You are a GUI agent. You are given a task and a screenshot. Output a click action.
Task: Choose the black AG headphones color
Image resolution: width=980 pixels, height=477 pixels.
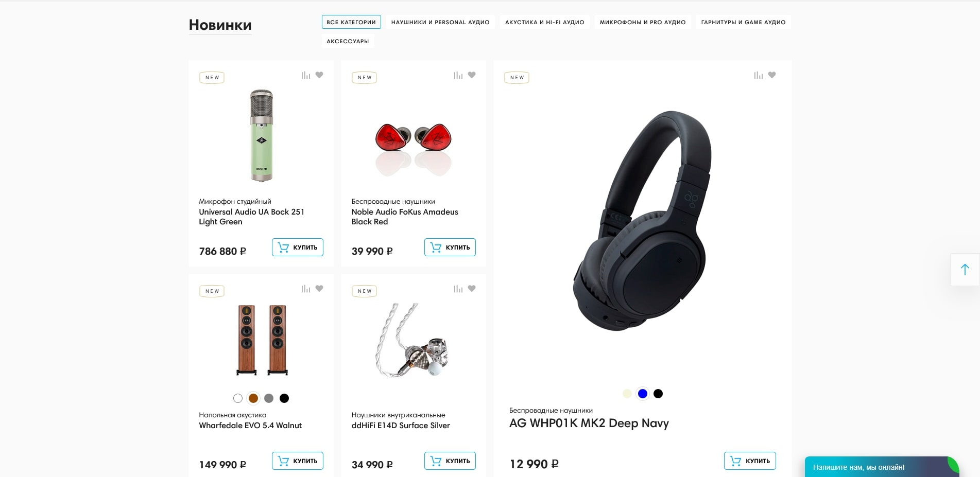[658, 394]
